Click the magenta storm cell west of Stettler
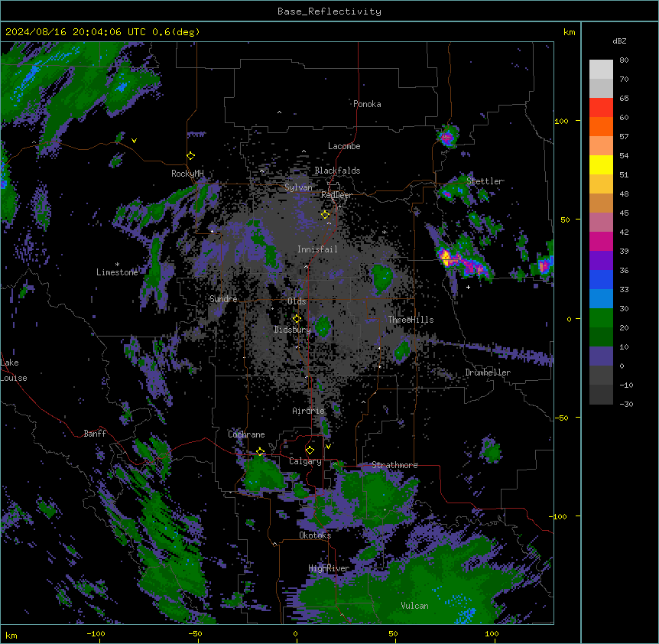 (x=446, y=194)
